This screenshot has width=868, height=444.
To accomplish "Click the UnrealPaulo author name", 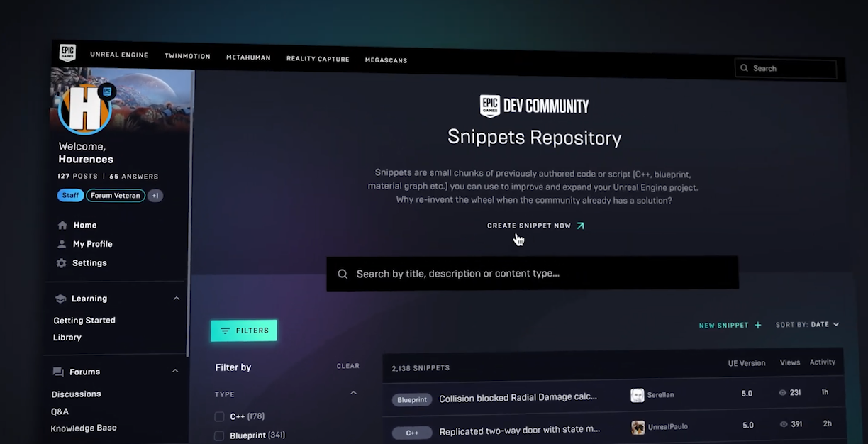I will pos(668,427).
